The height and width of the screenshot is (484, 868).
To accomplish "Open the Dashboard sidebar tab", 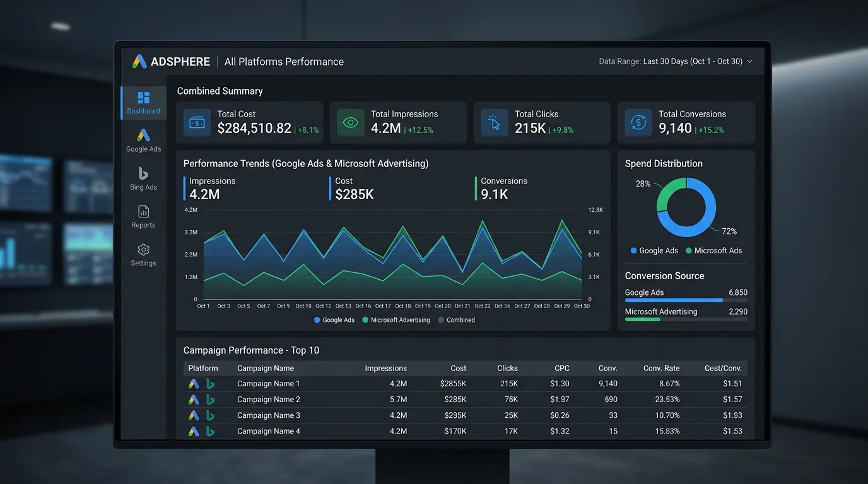I will coord(144,103).
